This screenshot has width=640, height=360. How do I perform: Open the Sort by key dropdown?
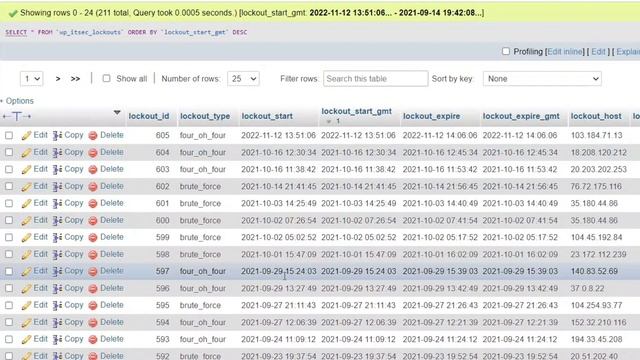coord(542,79)
